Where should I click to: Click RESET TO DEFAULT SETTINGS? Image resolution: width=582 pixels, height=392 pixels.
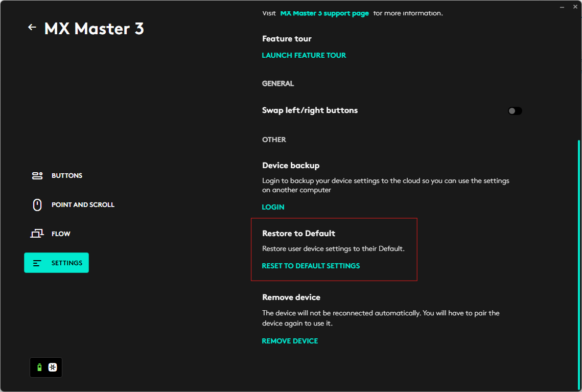pyautogui.click(x=311, y=266)
